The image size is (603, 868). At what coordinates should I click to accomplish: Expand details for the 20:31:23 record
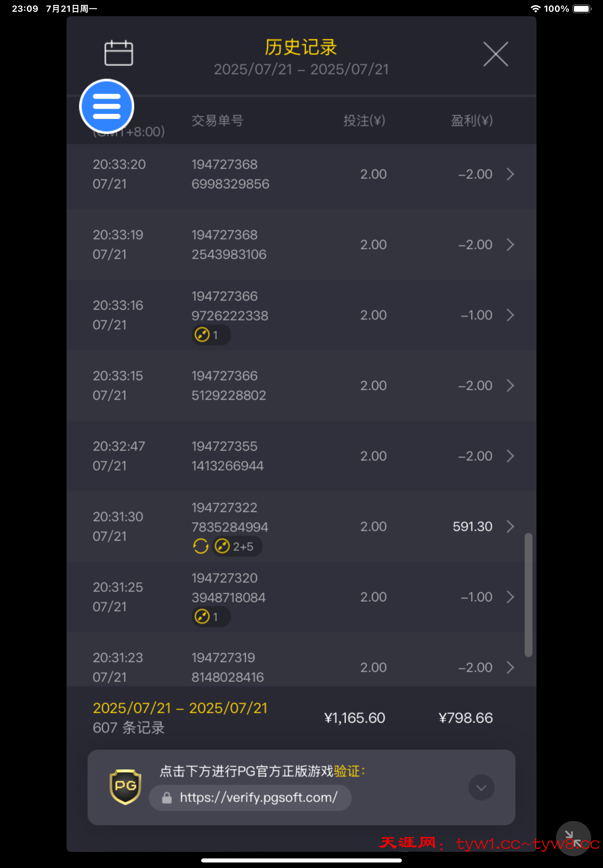tap(510, 667)
